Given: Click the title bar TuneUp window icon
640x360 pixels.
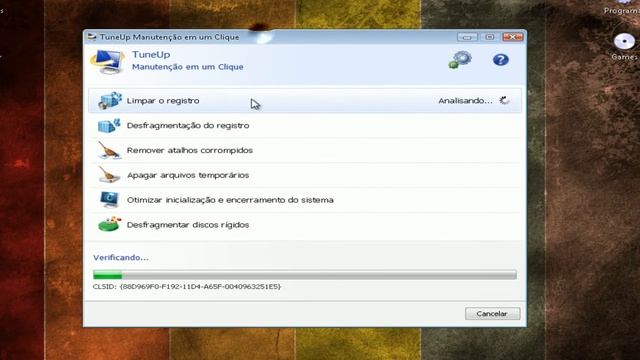Looking at the screenshot, I should 92,37.
